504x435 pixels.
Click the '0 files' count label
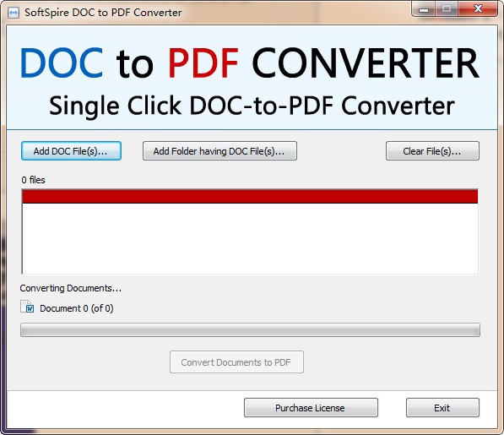[x=33, y=180]
